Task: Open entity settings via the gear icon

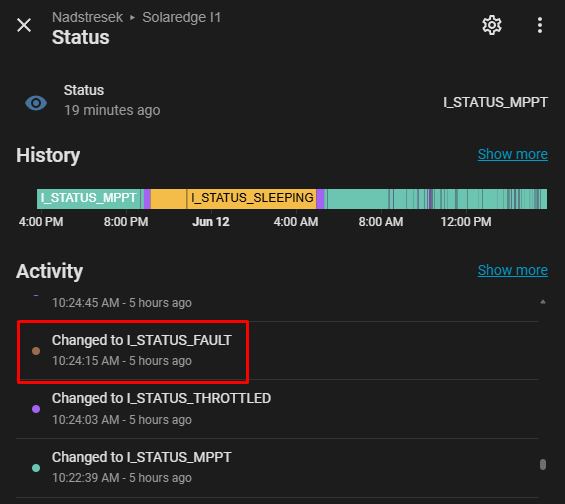Action: [492, 25]
